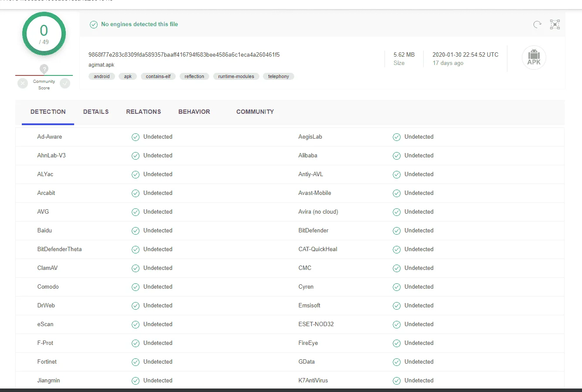582x392 pixels.
Task: Click the file SHA-256 hash text
Action: pyautogui.click(x=184, y=55)
